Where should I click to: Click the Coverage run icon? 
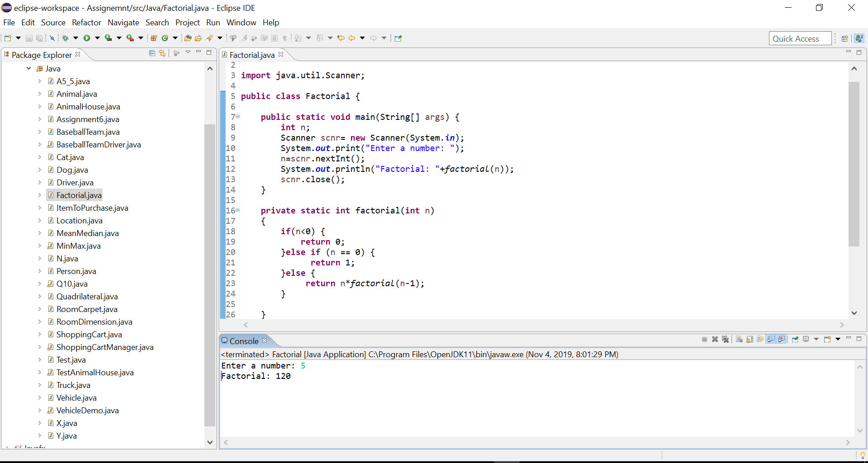click(x=108, y=38)
